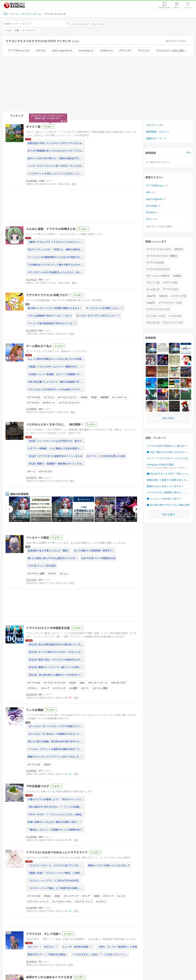Select the ランキング tab
Viewport: 196px width, 980px height.
17,116
